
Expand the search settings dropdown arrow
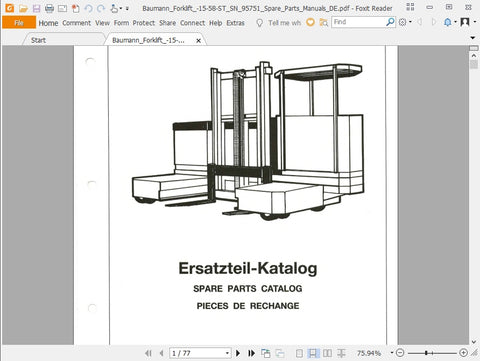pyautogui.click(x=410, y=22)
